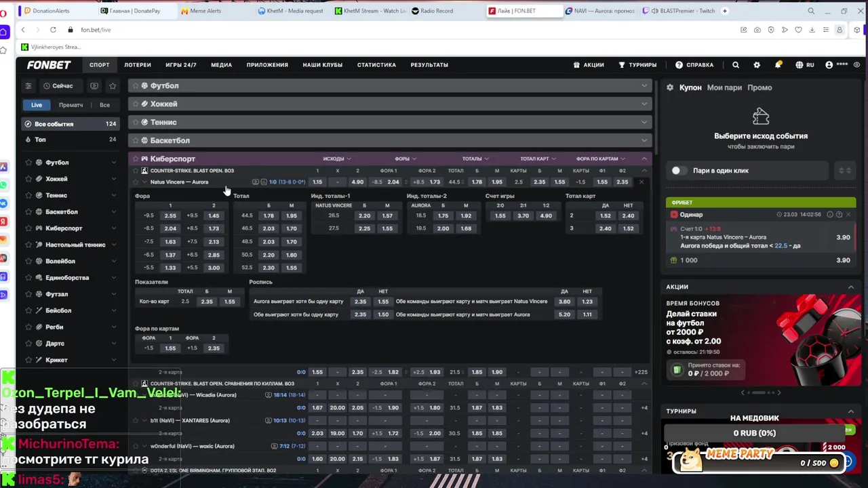Open РЕЗУЛЬТАТЫ in top menu

point(429,65)
